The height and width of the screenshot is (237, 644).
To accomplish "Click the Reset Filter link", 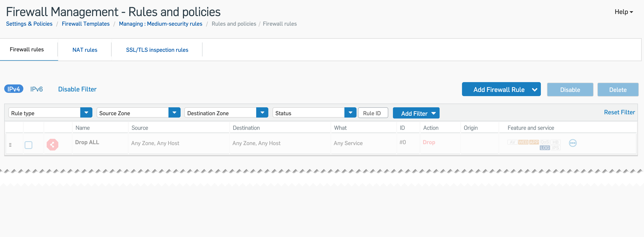I will tap(619, 112).
